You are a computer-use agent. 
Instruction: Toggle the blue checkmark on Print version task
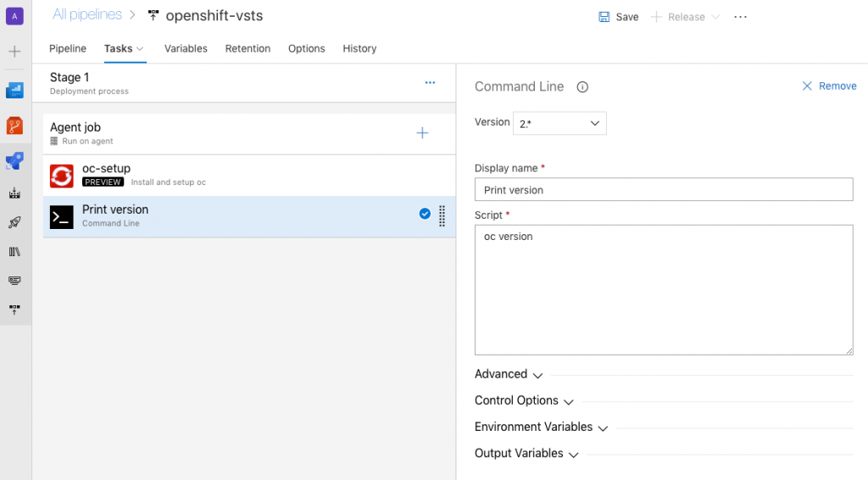pos(425,215)
